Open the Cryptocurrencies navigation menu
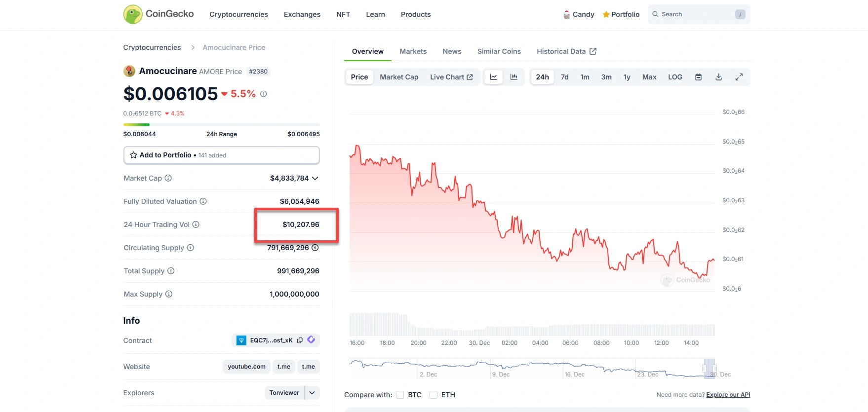The width and height of the screenshot is (868, 412). (x=238, y=14)
